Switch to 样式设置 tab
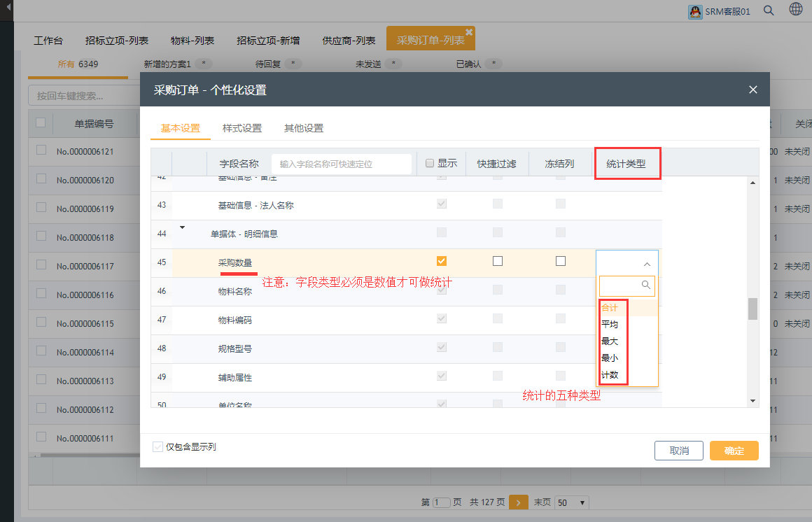The image size is (812, 522). (x=241, y=128)
